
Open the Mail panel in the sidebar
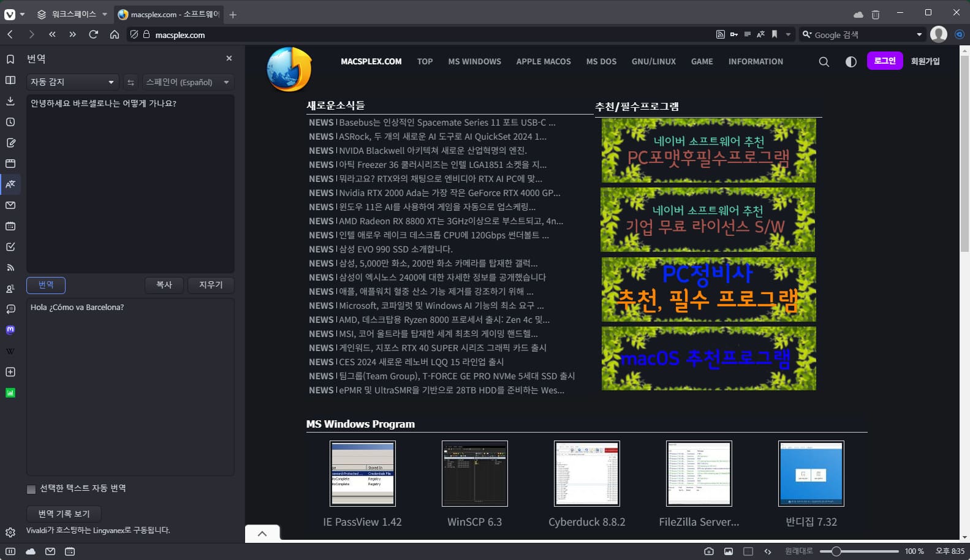click(x=10, y=205)
